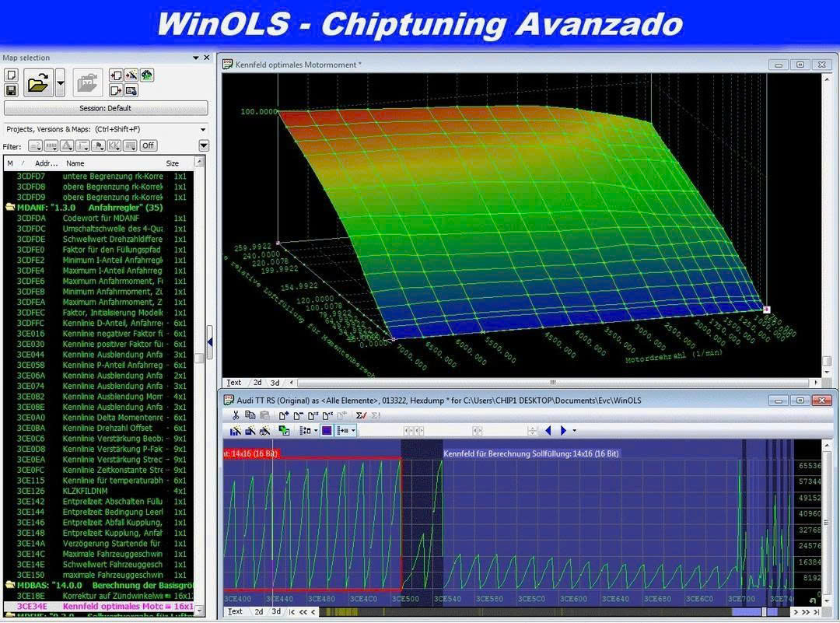Open the dropdown arrow beside the open folder
This screenshot has width=840, height=623.
(60, 82)
